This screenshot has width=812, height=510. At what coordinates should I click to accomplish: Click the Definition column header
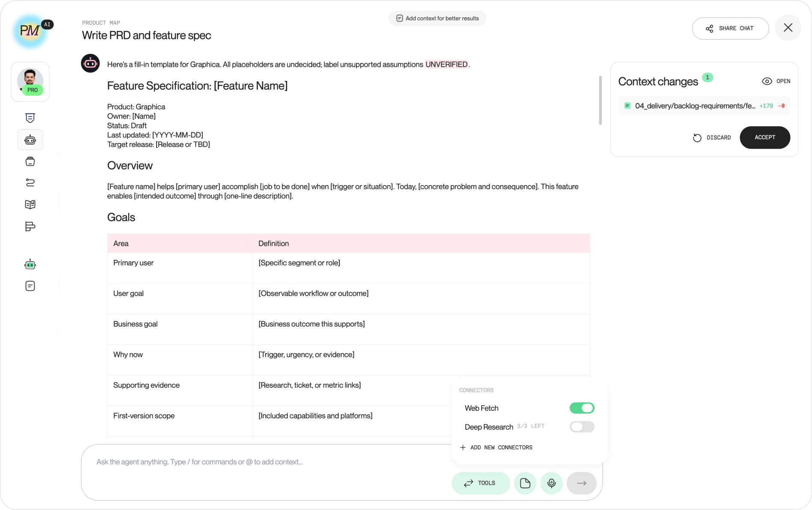coord(421,243)
